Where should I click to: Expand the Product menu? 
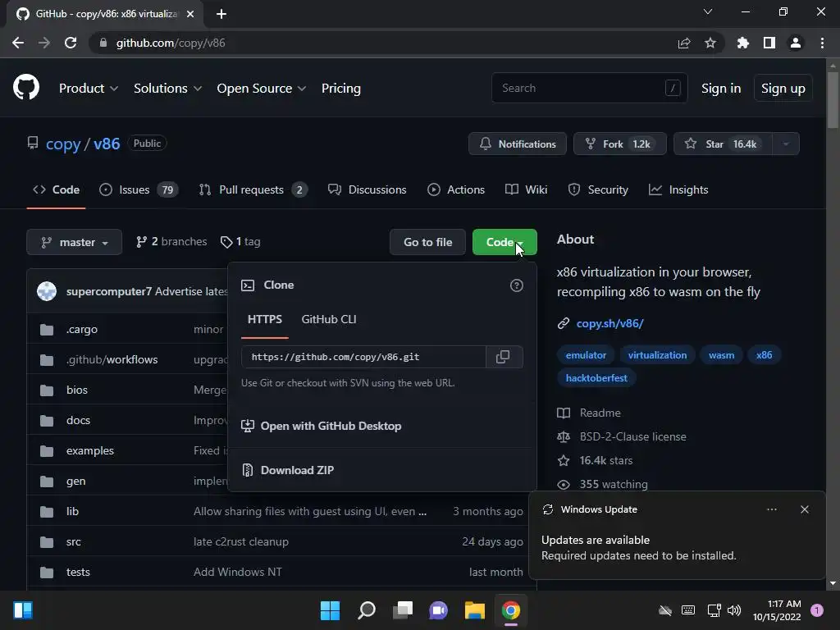tap(89, 89)
